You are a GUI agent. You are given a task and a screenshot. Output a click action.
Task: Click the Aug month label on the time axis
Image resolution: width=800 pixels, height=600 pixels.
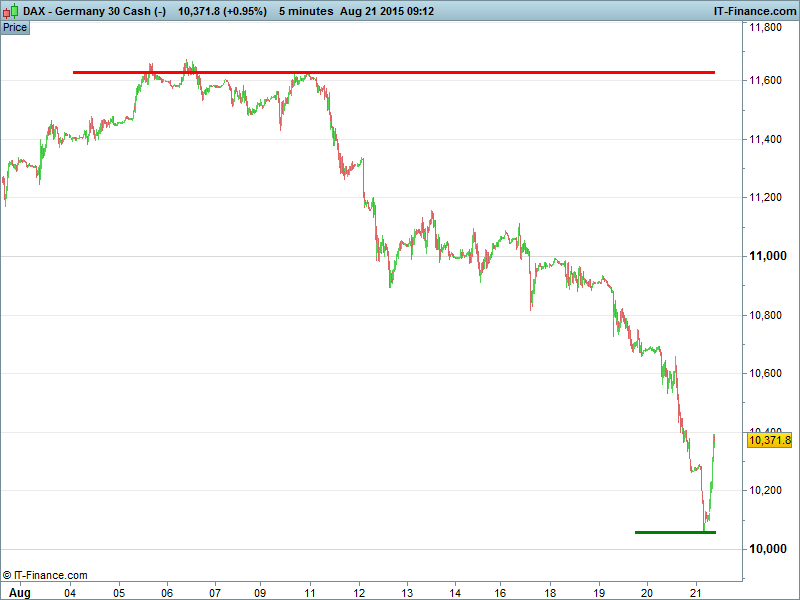[22, 592]
